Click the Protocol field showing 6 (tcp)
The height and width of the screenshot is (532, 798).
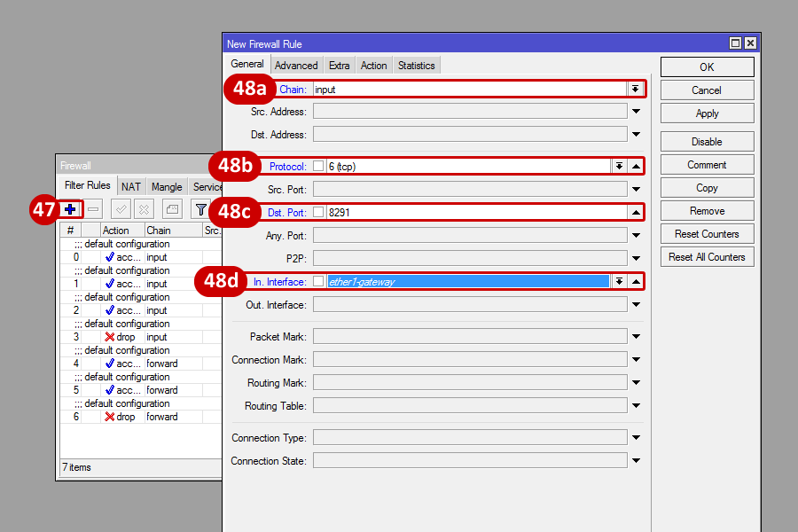point(469,167)
